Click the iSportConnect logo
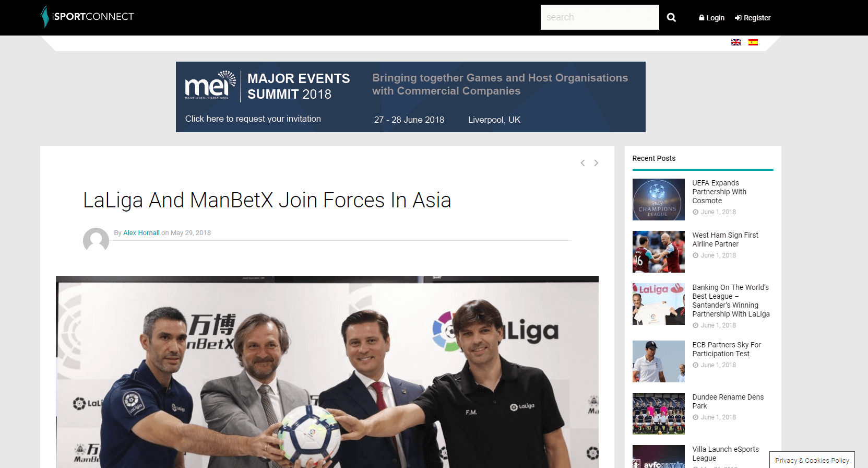Viewport: 868px width, 468px height. 88,17
